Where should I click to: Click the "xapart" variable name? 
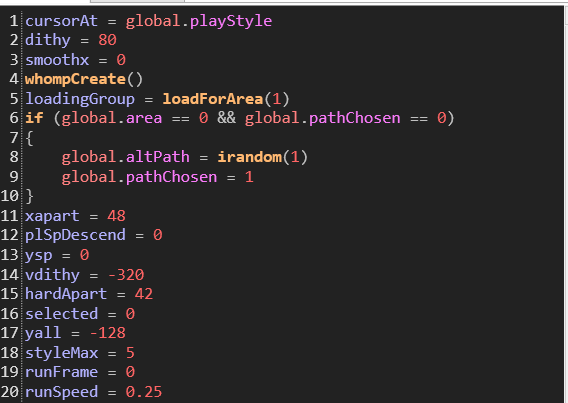(x=53, y=217)
